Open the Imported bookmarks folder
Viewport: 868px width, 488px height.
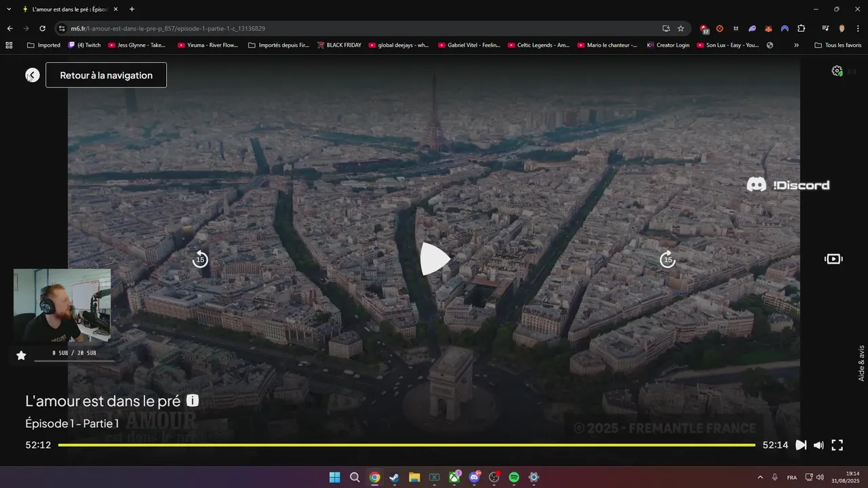43,45
